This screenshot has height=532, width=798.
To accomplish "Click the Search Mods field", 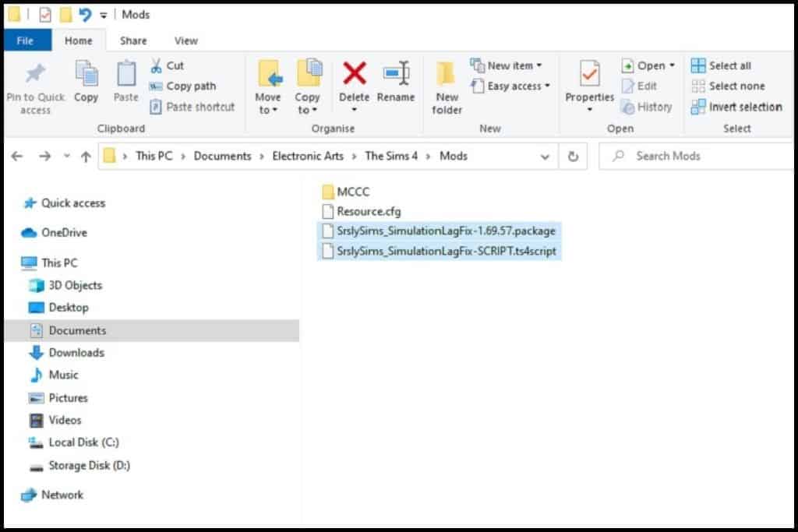I will pos(697,156).
